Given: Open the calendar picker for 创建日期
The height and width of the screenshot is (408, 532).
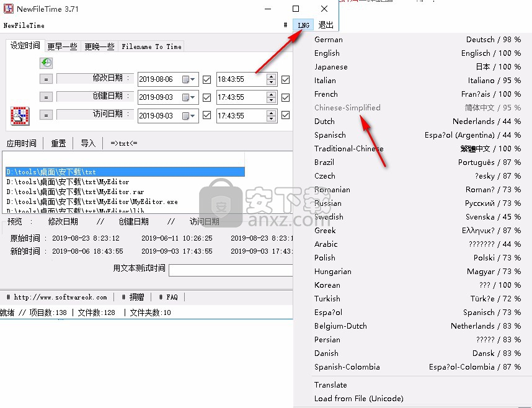Looking at the screenshot, I should pos(188,97).
